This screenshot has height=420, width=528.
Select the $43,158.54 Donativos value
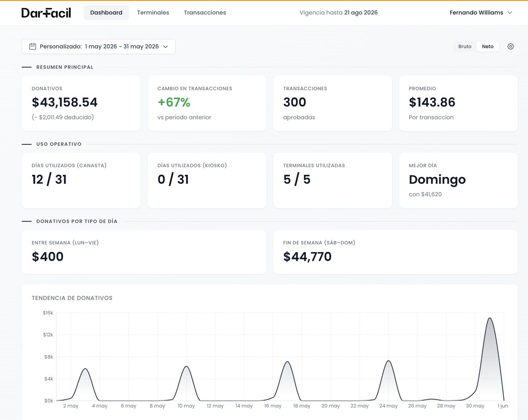(65, 102)
